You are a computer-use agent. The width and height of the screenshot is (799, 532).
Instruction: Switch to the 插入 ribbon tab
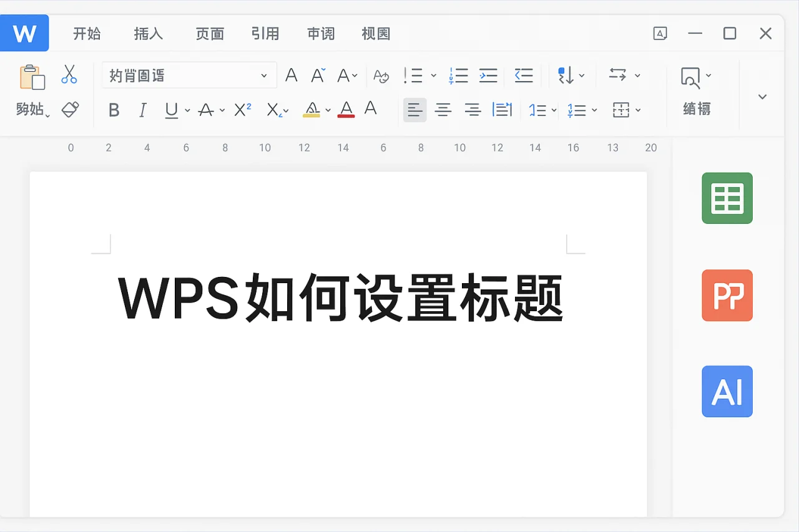148,34
